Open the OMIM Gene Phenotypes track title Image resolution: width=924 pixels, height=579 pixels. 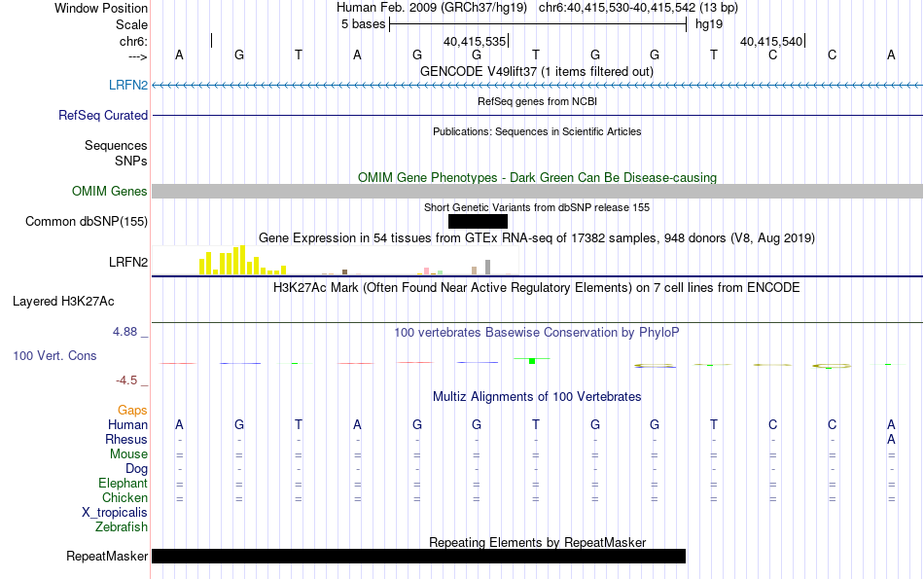click(537, 177)
